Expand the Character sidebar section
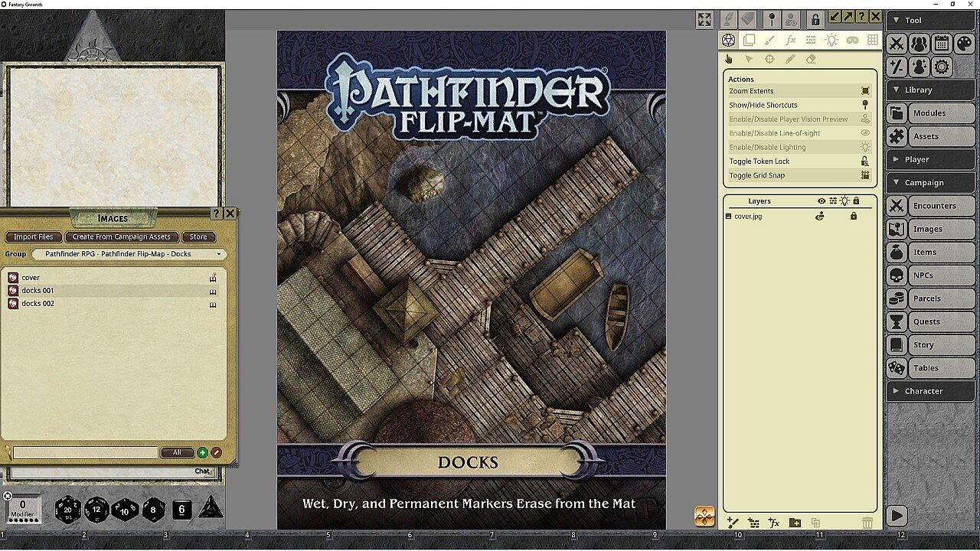 click(930, 390)
